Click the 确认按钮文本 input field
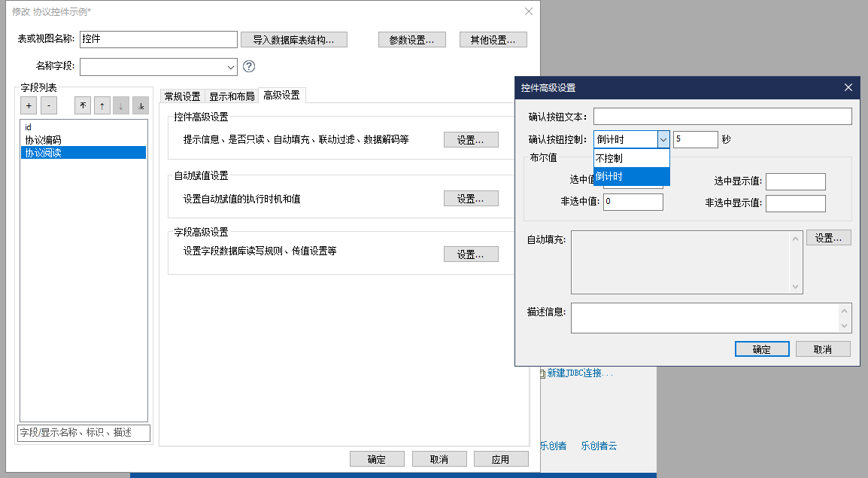The height and width of the screenshot is (478, 868). (x=722, y=117)
